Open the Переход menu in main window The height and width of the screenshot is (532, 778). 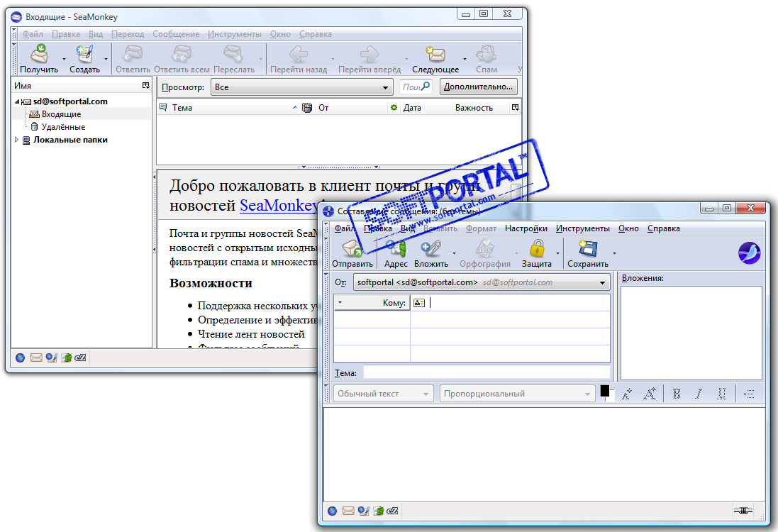[128, 34]
